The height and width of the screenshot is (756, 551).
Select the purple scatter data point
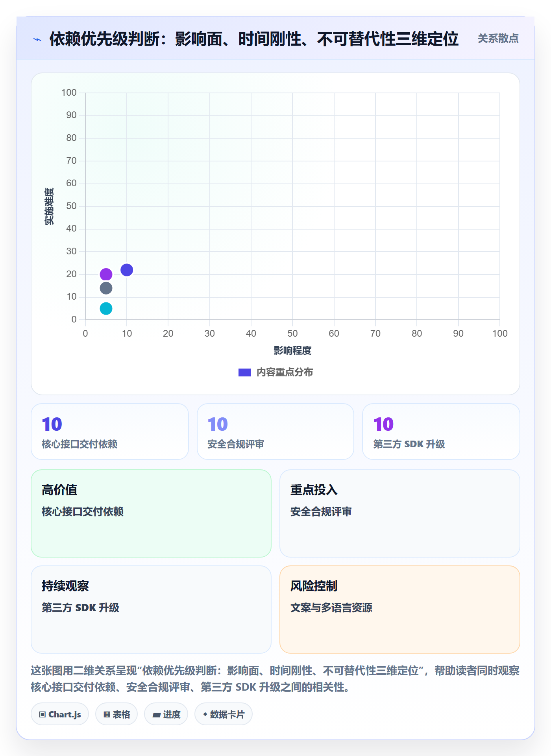click(106, 274)
